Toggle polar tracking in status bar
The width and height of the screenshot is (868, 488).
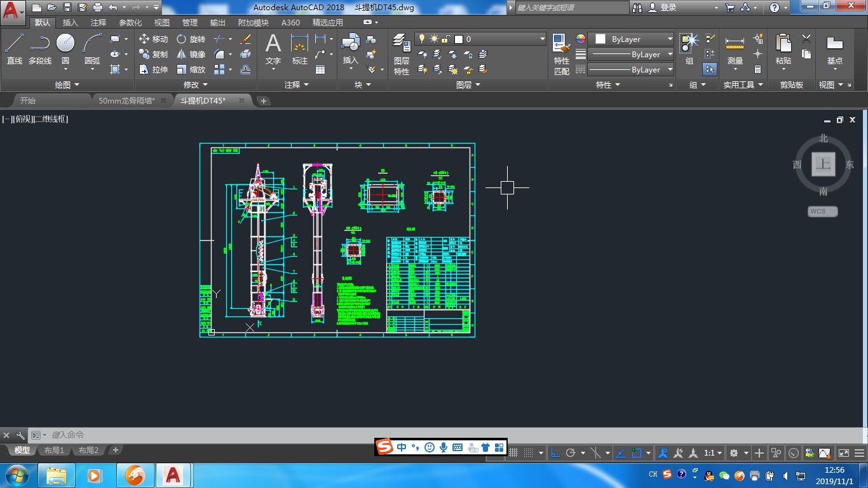571,453
